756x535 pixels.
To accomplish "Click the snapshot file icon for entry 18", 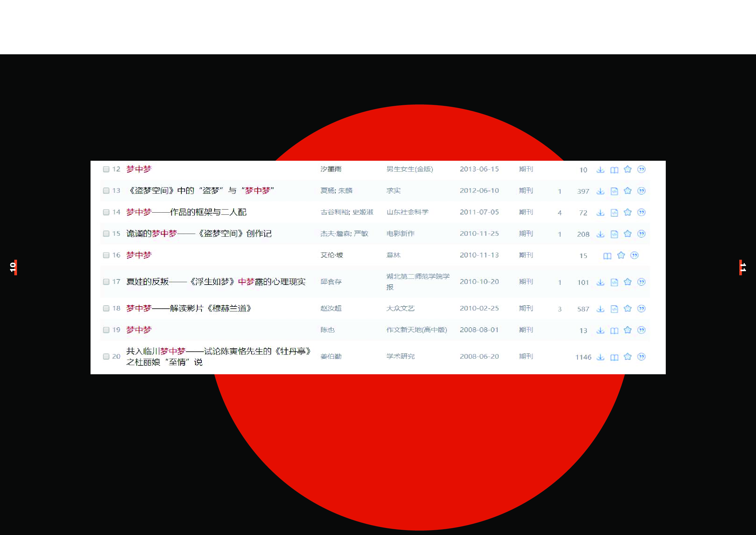I will [x=614, y=309].
